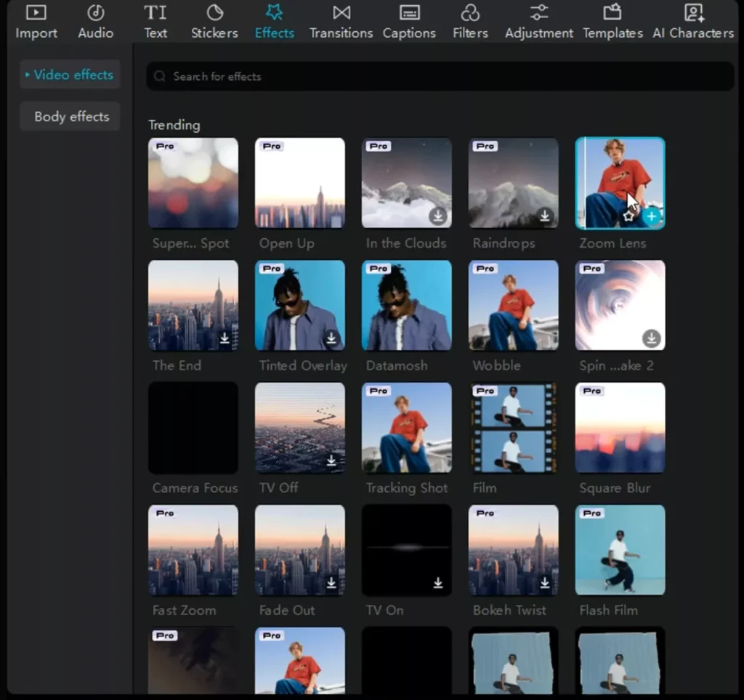This screenshot has height=700, width=744.
Task: Add Zoom Lens effect with plus button
Action: click(x=652, y=216)
